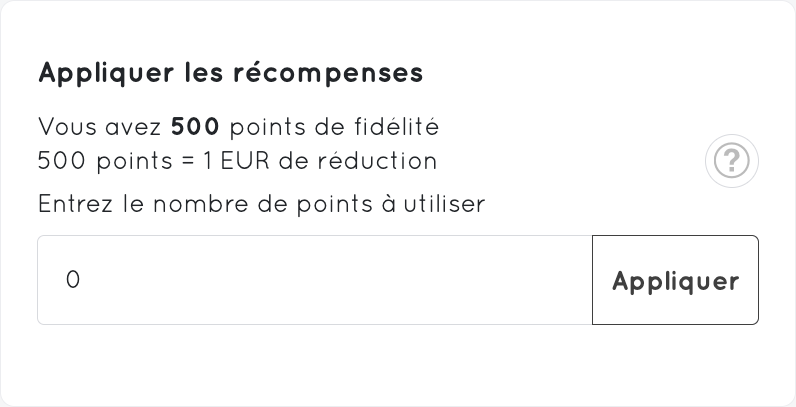Click the 'Appliquer les récompenses' heading
The image size is (796, 407).
coord(231,73)
